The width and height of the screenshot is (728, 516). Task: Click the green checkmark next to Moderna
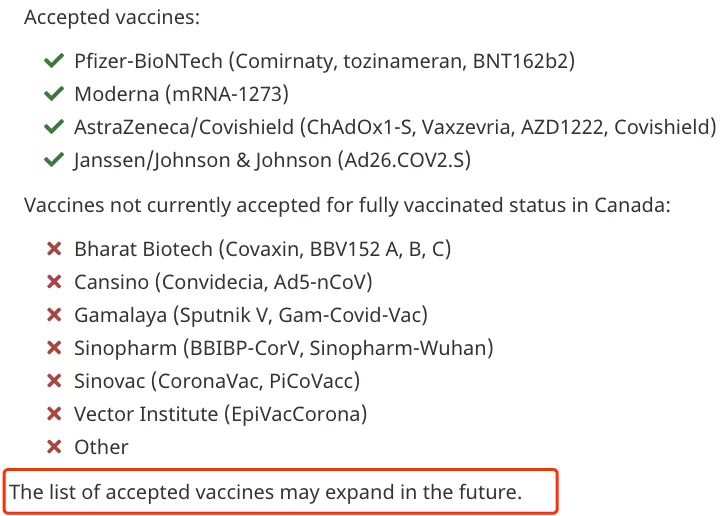54,94
